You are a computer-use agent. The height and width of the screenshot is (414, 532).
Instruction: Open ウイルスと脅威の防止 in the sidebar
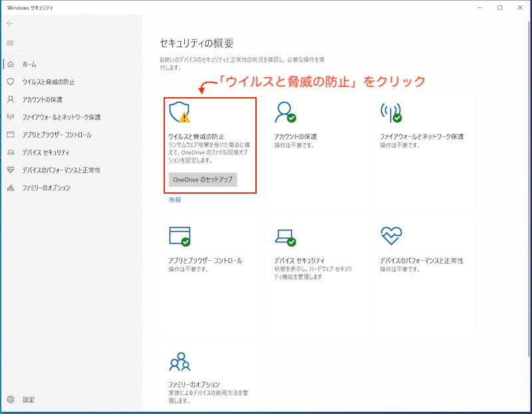pos(49,82)
